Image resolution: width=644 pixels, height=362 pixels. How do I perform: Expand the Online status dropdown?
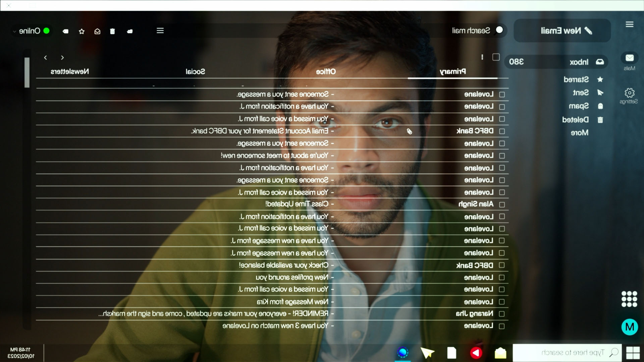click(x=14, y=32)
